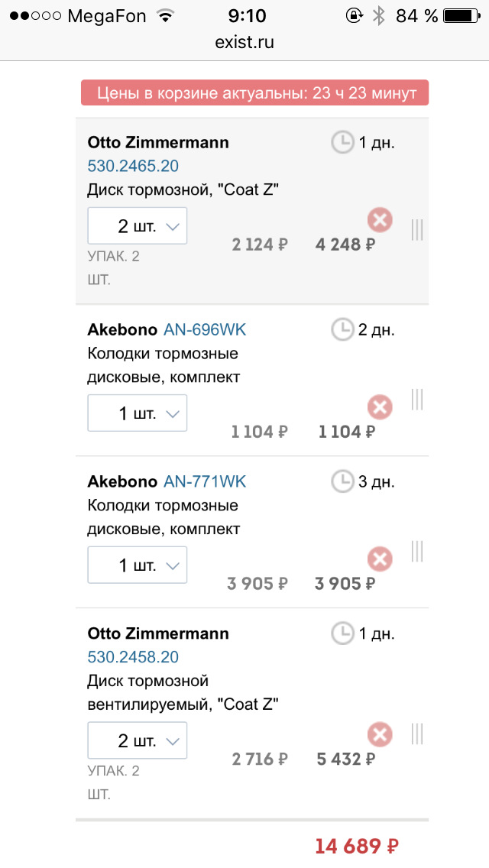Open quantity selector for the 'Coat Z' brake disc
489x868 pixels.
[x=138, y=225]
